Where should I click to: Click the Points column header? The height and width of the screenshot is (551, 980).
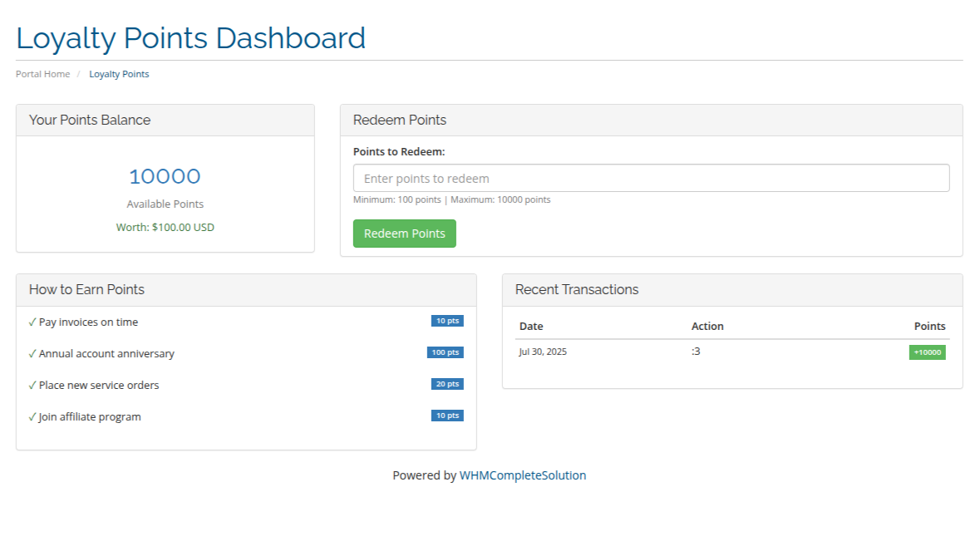[x=929, y=326]
